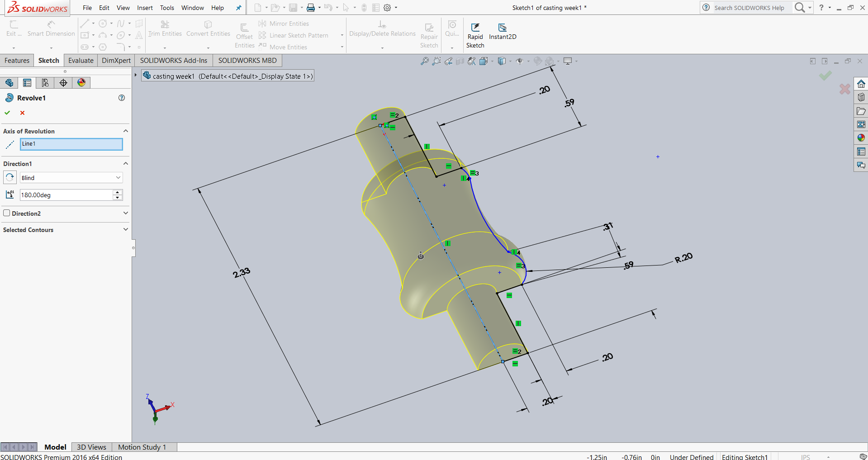
Task: Open the print dropdown arrow
Action: (319, 8)
